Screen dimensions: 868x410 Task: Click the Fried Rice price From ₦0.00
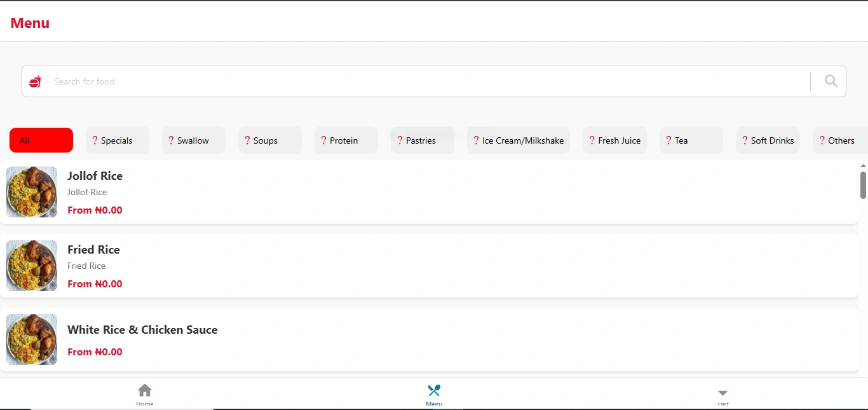pyautogui.click(x=95, y=284)
